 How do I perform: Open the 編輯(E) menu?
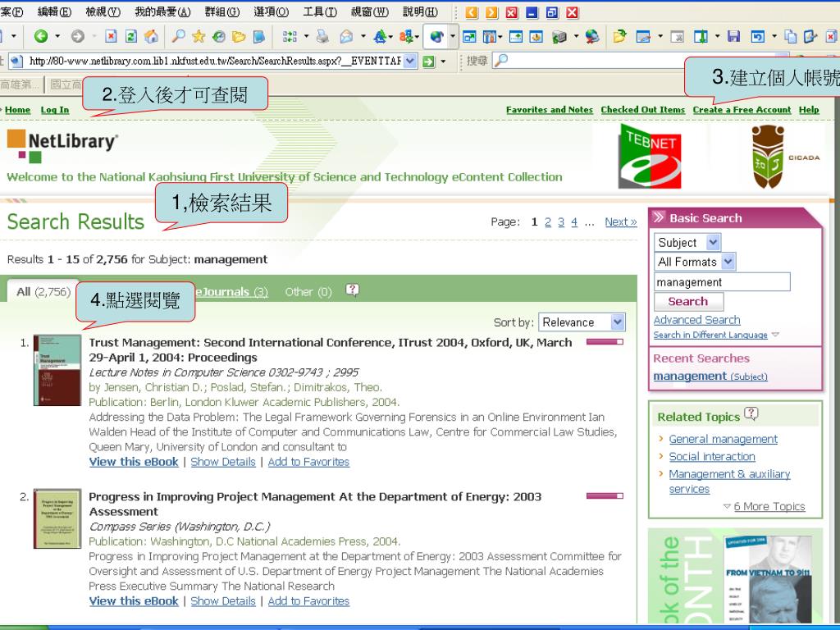54,11
